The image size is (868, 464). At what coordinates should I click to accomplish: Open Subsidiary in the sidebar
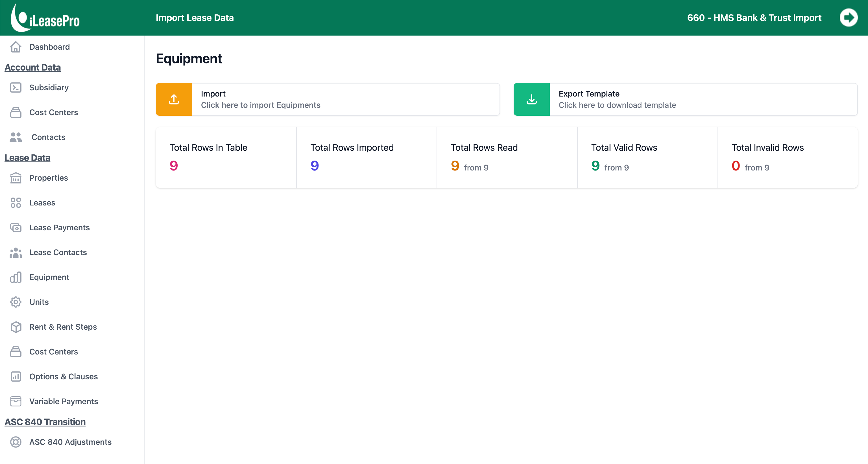coord(49,87)
